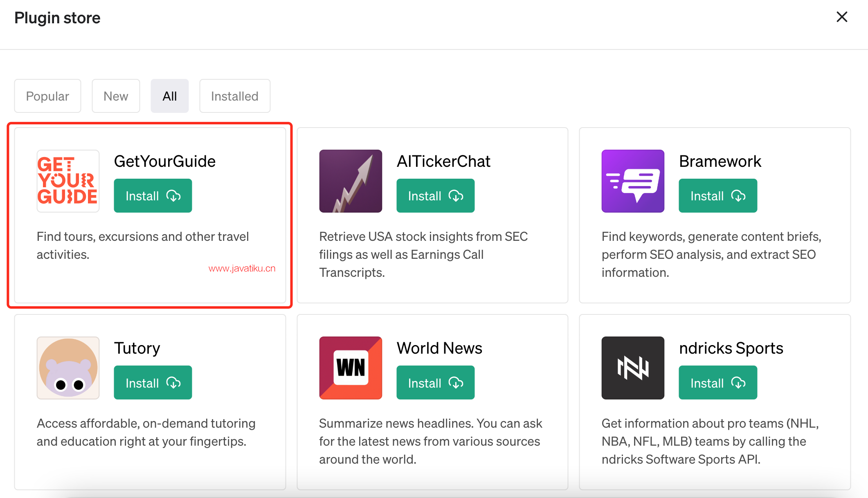868x498 pixels.
Task: Click 'Find tours, excursions' description text
Action: 143,245
